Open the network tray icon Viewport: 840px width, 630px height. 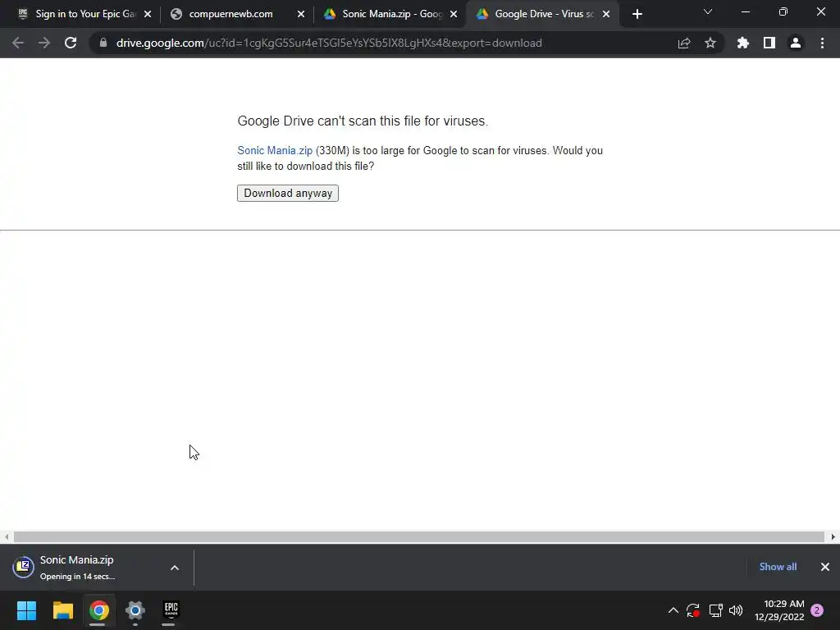coord(715,610)
